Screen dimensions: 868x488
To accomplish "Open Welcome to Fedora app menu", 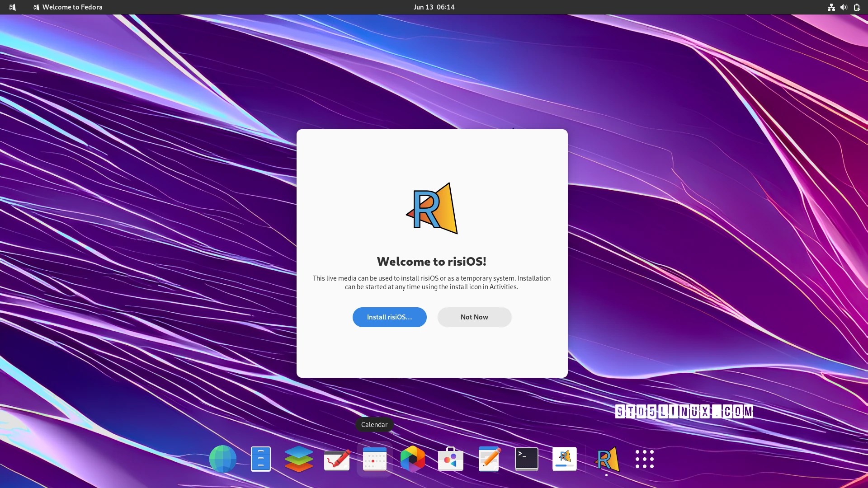I will 68,7.
